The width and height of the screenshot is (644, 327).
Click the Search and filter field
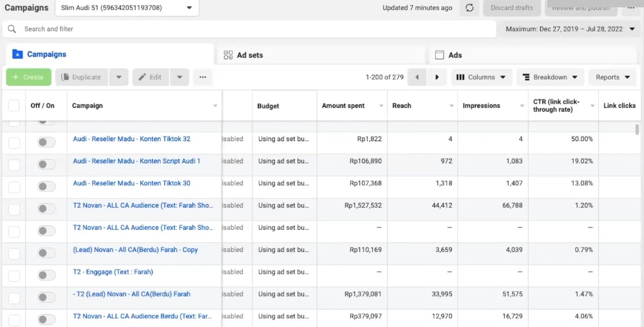pos(249,29)
